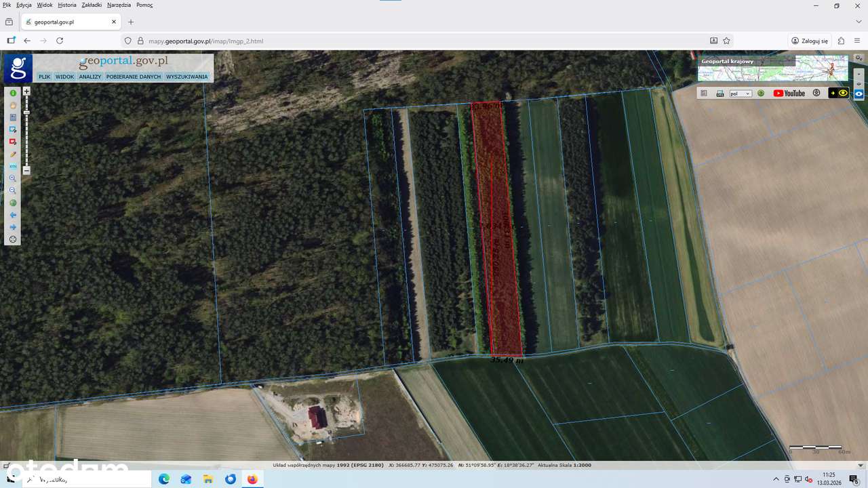Screen dimensions: 868x488
Task: Click the green help question mark icon
Action: tap(761, 94)
